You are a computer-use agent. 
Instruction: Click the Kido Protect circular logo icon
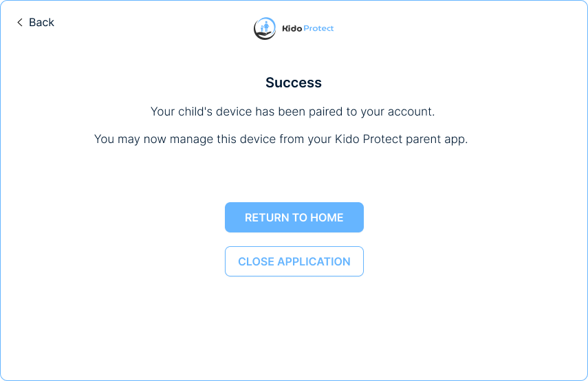point(265,28)
